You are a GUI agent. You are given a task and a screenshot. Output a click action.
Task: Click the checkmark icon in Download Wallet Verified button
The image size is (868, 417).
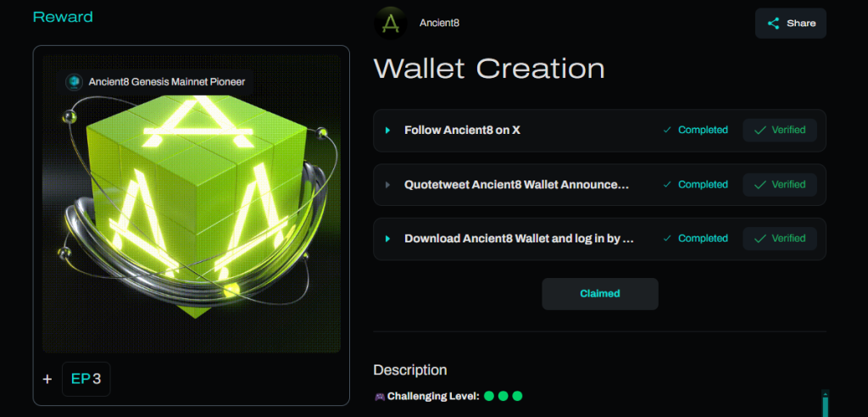tap(760, 239)
